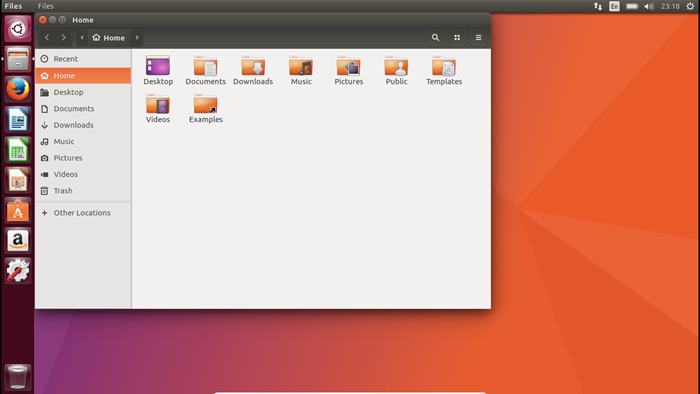The image size is (700, 394).
Task: Go back with the left arrow
Action: click(47, 37)
